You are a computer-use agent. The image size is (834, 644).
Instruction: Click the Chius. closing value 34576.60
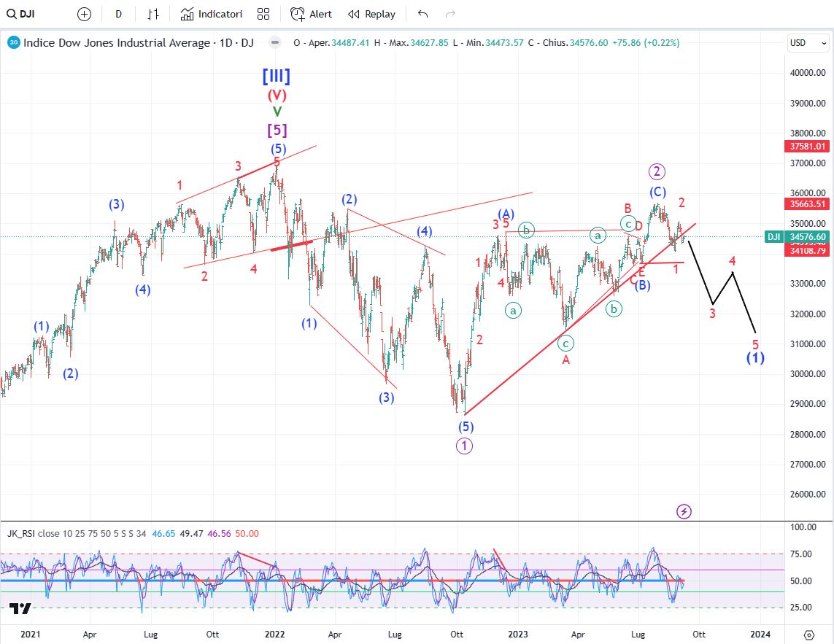click(589, 42)
